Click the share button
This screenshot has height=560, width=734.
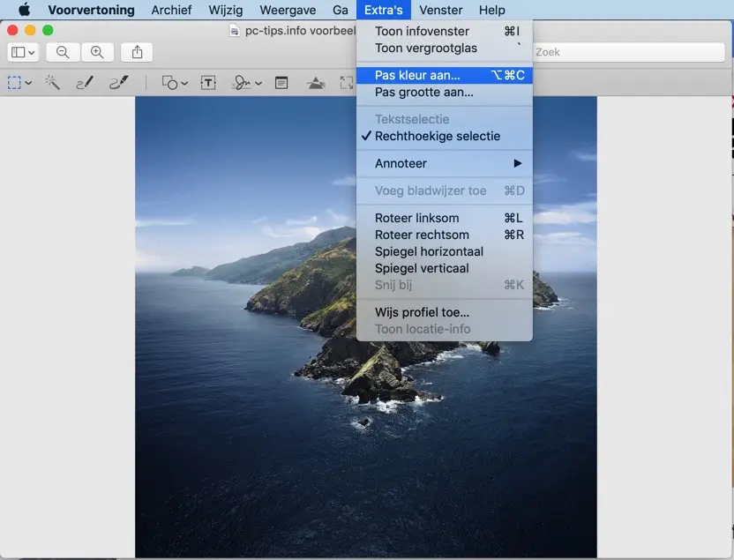(x=137, y=52)
